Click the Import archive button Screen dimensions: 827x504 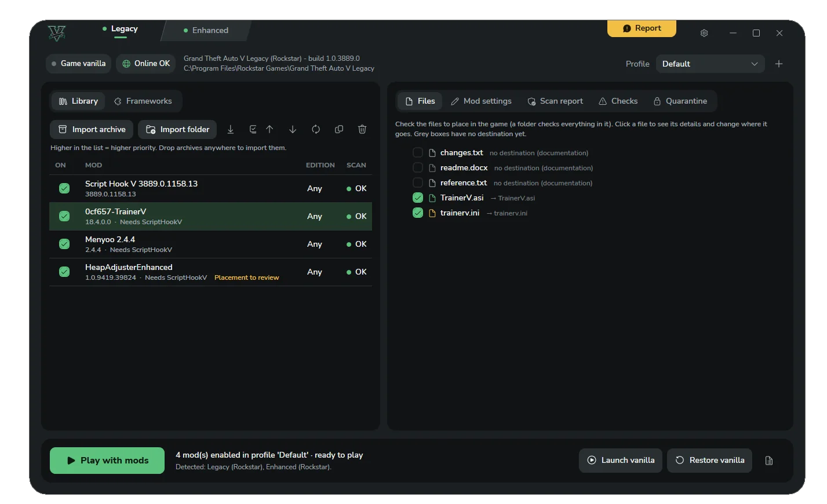coord(92,129)
